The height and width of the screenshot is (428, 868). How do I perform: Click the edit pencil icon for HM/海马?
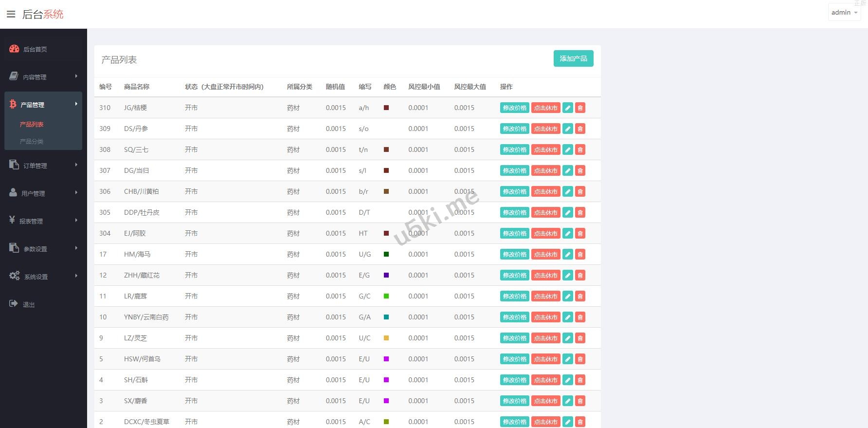click(567, 254)
